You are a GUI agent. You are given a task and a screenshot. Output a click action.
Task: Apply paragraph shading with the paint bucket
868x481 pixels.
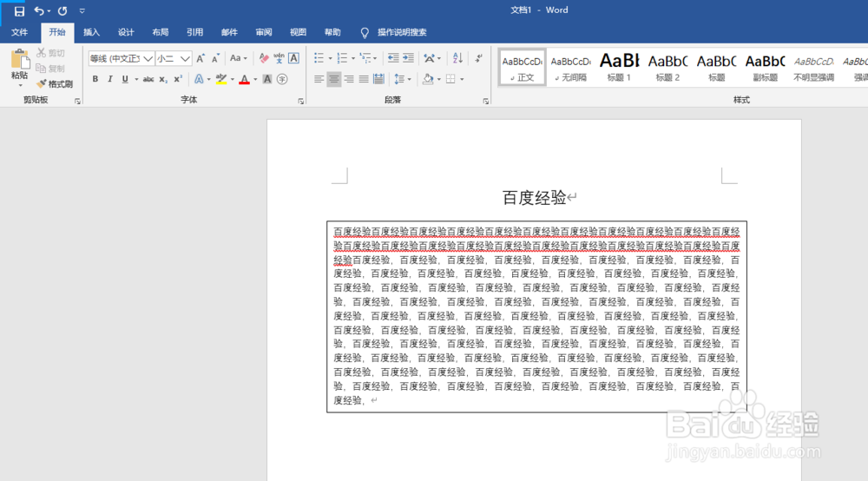428,79
